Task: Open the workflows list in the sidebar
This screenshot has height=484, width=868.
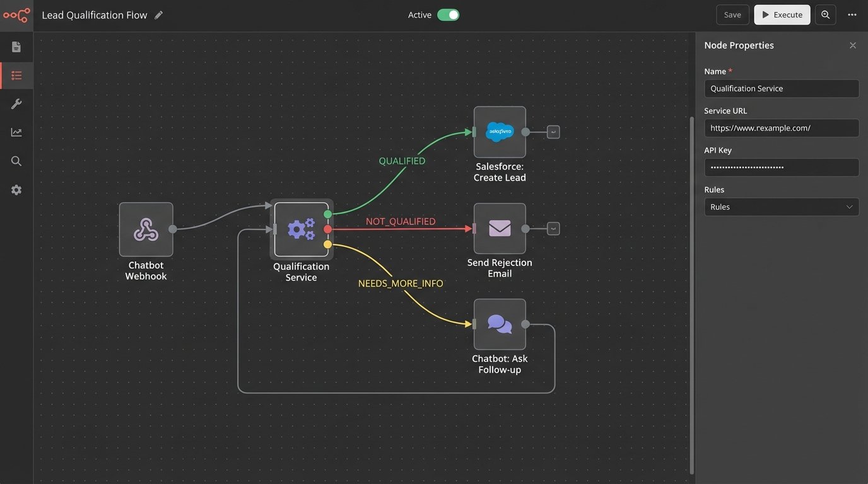Action: [16, 74]
